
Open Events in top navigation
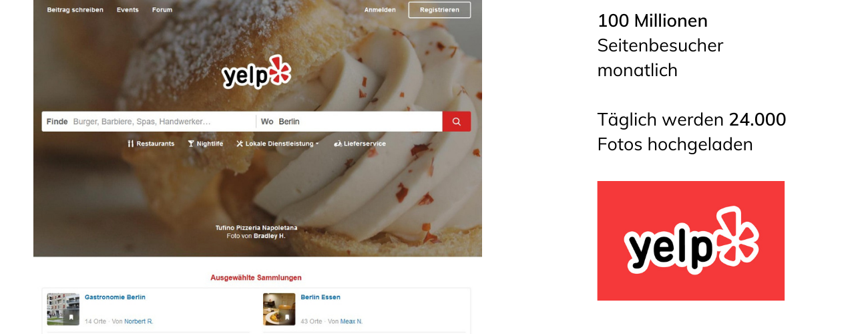[x=128, y=10]
